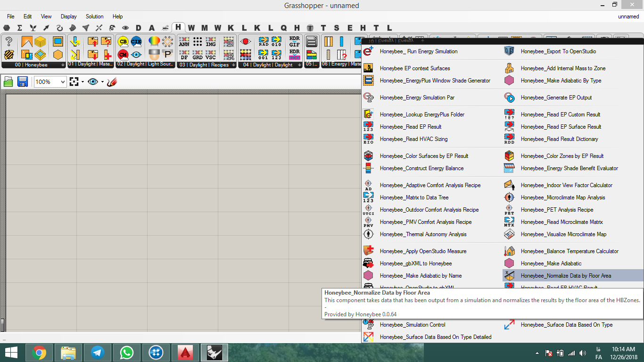The height and width of the screenshot is (362, 644).
Task: Click the Honeybee bee icon in panel 00
Action: click(8, 55)
